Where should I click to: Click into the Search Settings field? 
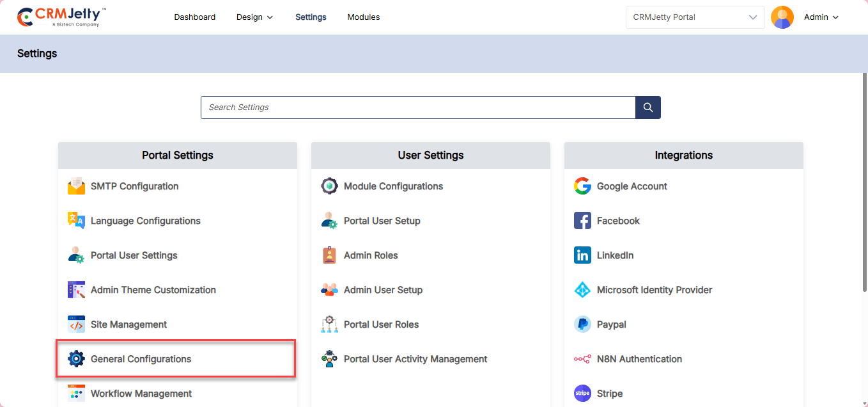[417, 108]
